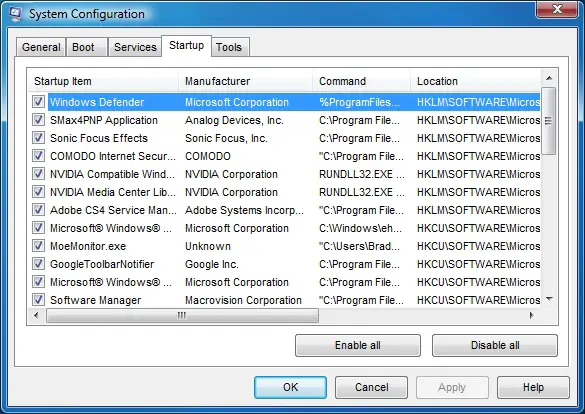Click the %ProgramFiles... command cell
This screenshot has height=414, width=585.
click(x=359, y=102)
